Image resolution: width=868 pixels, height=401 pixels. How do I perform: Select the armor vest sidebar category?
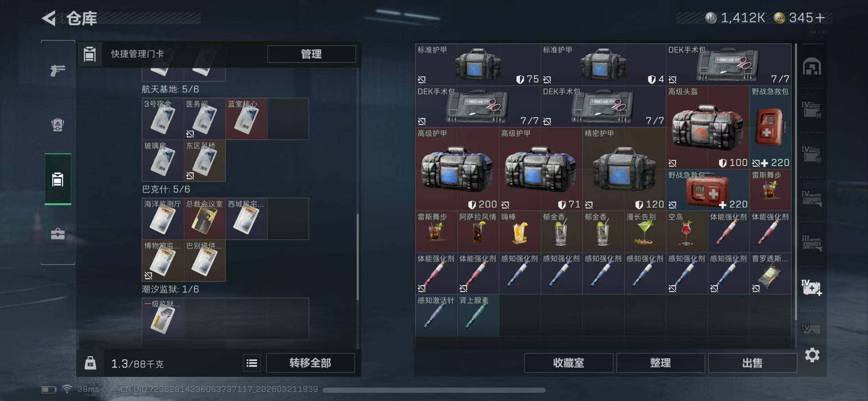pos(58,124)
